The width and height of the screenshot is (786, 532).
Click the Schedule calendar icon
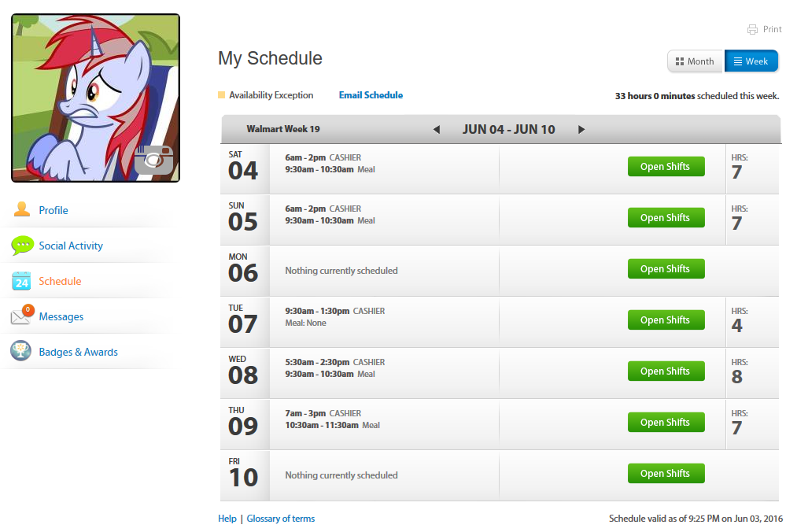(x=21, y=281)
